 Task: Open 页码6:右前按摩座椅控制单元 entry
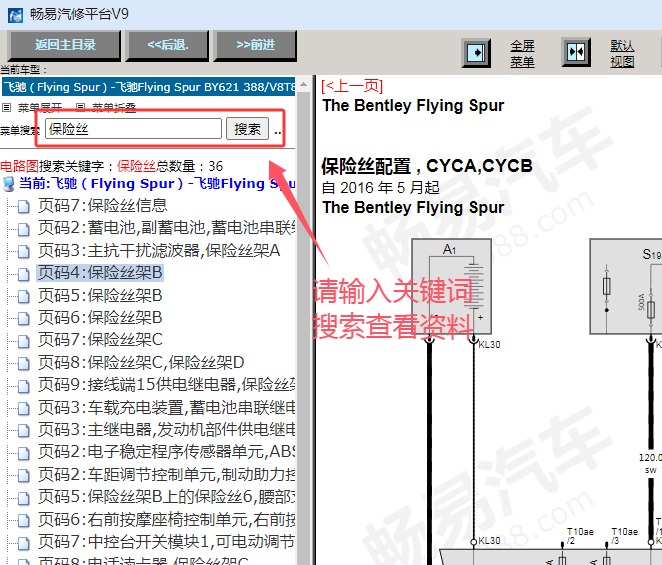click(x=166, y=519)
